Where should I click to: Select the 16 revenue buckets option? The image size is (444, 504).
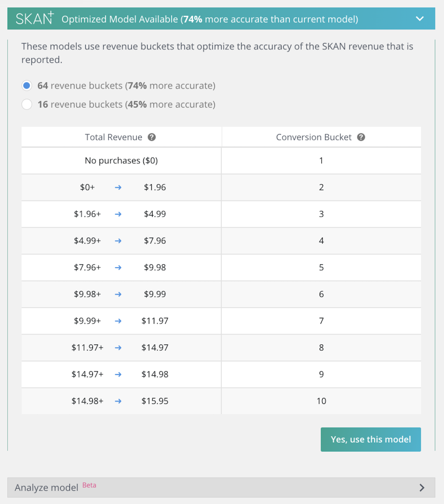(27, 104)
